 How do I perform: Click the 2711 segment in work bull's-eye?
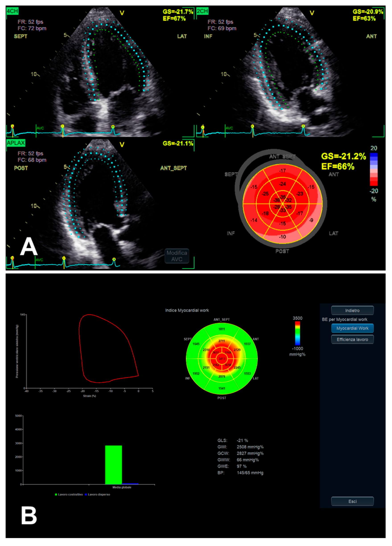click(x=222, y=341)
